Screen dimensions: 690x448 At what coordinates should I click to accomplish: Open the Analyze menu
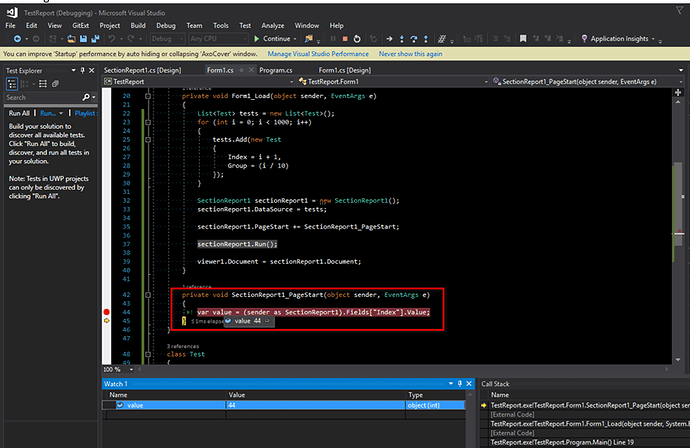point(272,26)
